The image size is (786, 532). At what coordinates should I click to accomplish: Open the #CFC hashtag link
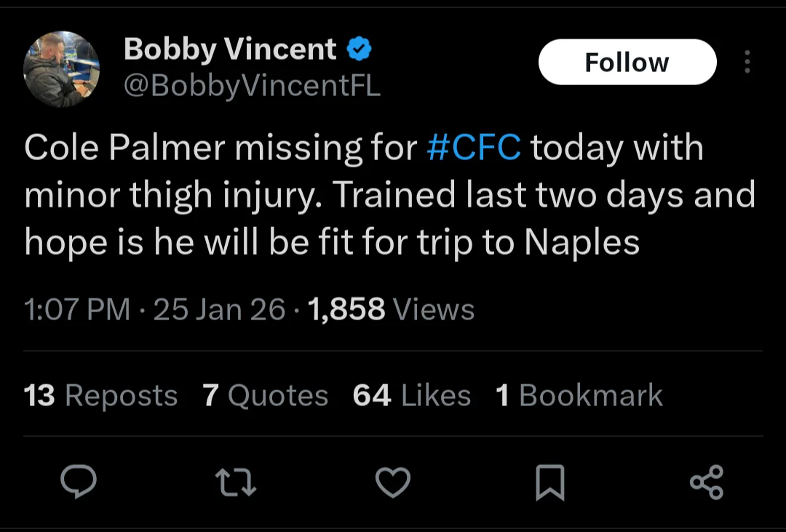pos(474,148)
